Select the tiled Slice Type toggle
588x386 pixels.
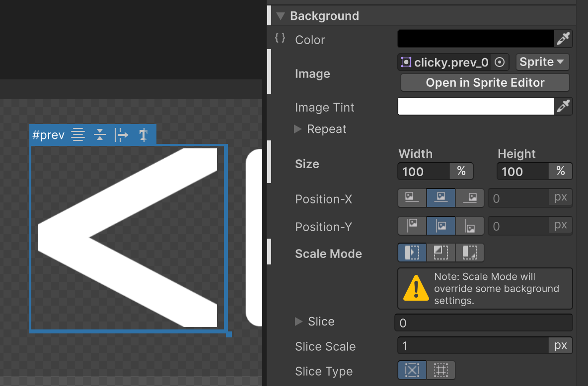tap(441, 370)
